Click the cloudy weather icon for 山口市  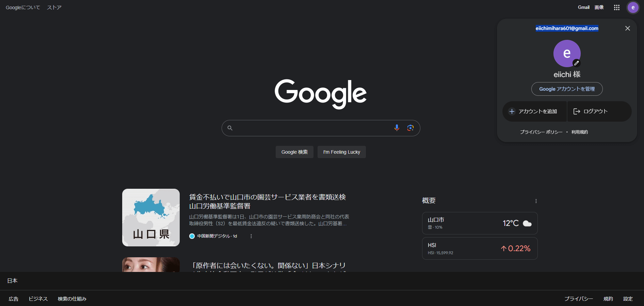click(x=527, y=224)
